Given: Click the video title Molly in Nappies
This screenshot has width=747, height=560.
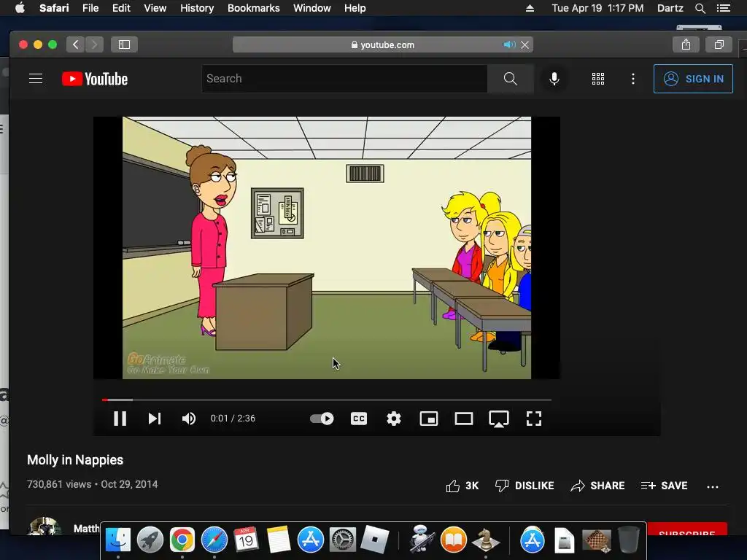Looking at the screenshot, I should pos(75,460).
